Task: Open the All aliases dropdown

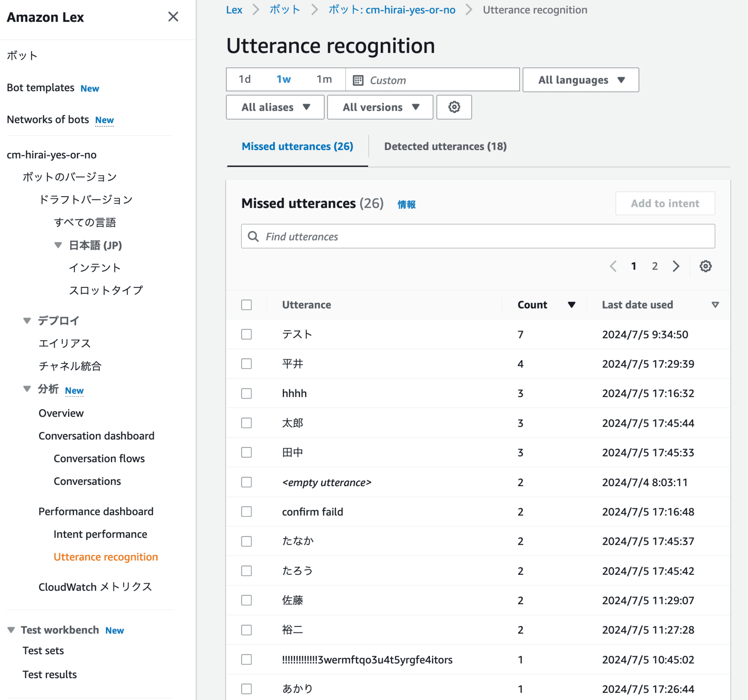Action: (275, 107)
